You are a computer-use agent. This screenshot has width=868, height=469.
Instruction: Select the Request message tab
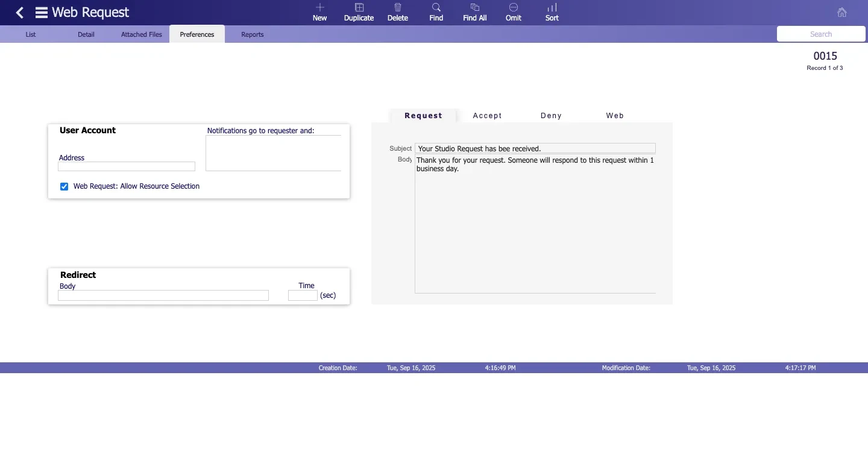point(424,115)
